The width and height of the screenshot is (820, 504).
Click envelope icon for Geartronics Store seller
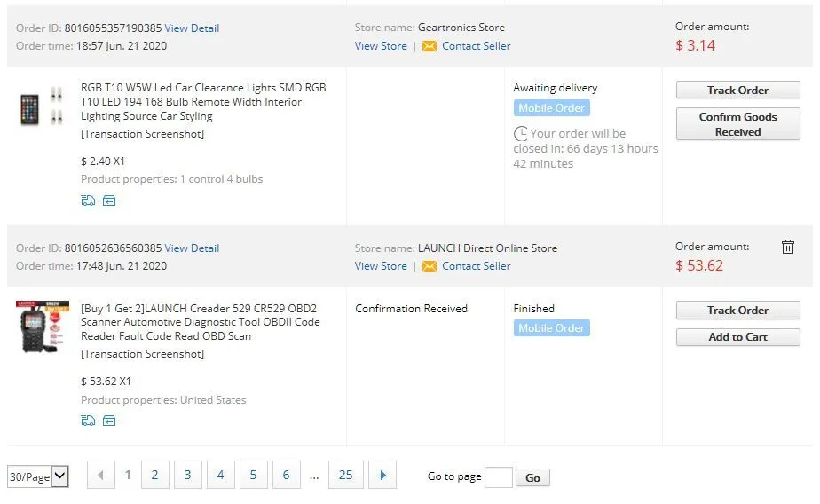430,46
